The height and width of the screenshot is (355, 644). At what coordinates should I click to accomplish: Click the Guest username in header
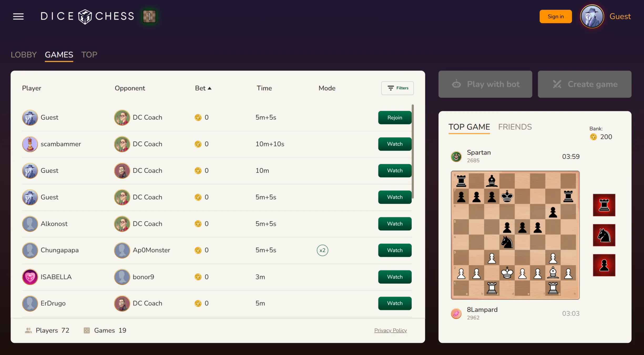coord(620,17)
